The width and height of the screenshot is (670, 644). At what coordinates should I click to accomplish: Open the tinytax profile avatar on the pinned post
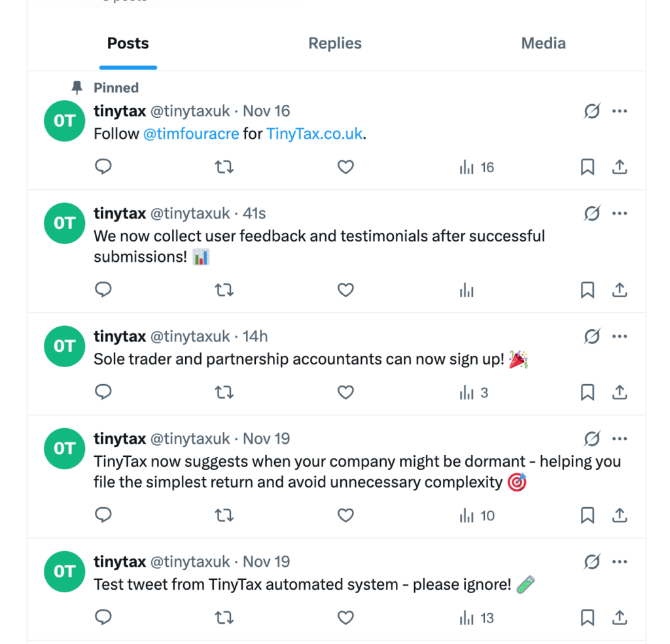tap(64, 121)
